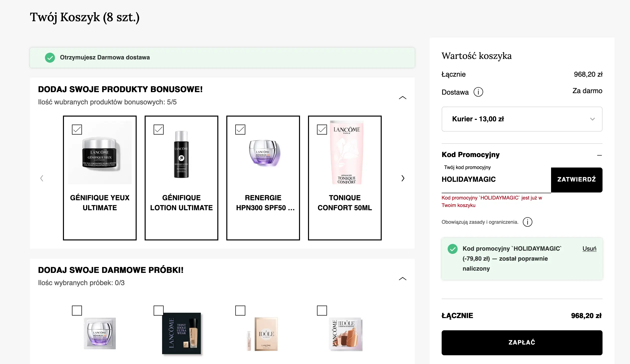Click the promo code input field

coord(495,179)
